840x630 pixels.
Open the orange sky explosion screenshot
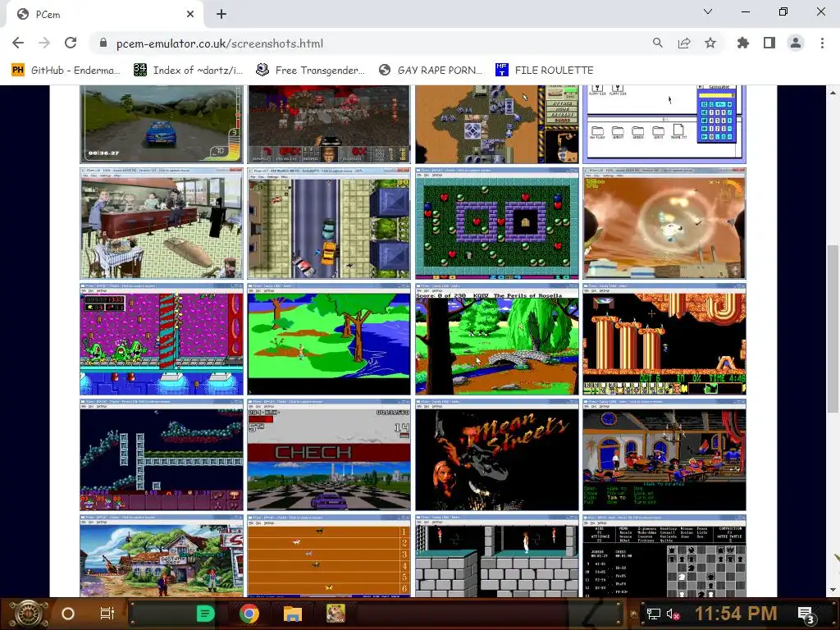click(664, 223)
